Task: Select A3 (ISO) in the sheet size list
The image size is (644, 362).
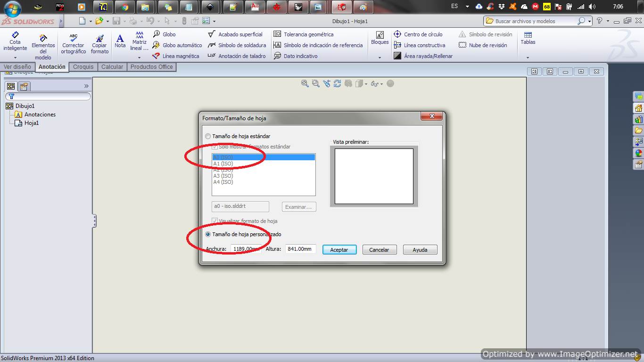Action: 223,176
